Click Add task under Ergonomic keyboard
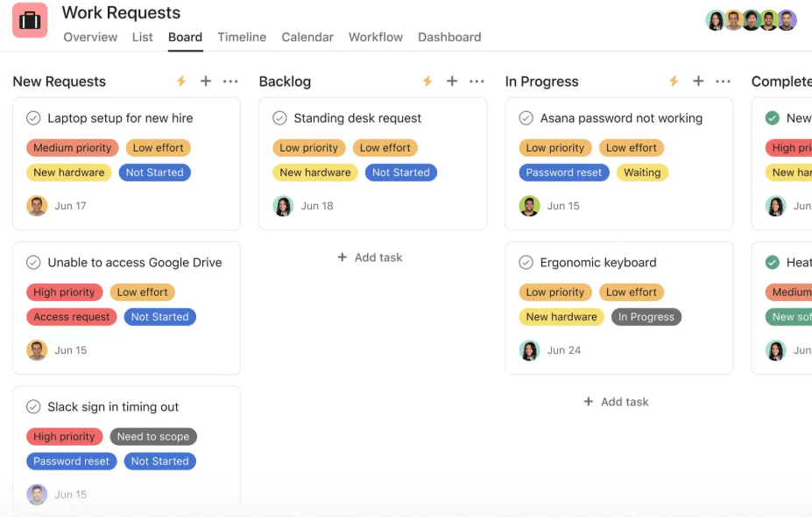Screen dimensions: 812x521 (x=617, y=402)
